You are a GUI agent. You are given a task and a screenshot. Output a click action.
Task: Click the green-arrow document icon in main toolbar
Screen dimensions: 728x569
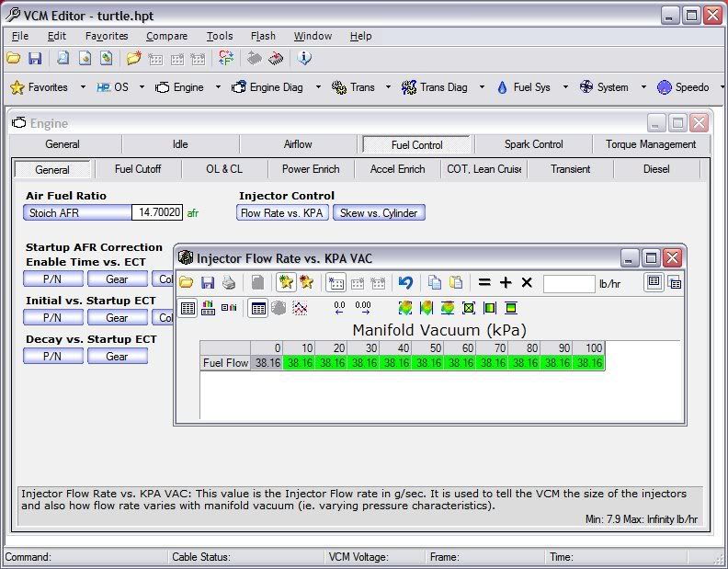pyautogui.click(x=107, y=58)
